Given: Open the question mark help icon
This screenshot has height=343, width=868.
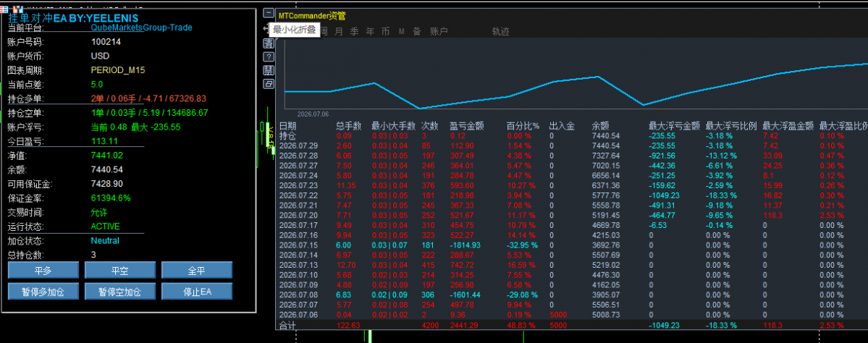Looking at the screenshot, I should tap(269, 56).
